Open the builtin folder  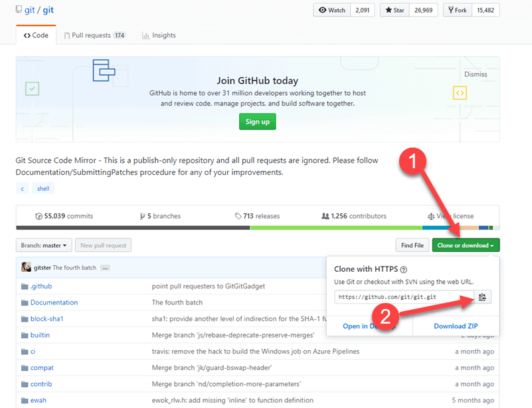click(40, 336)
